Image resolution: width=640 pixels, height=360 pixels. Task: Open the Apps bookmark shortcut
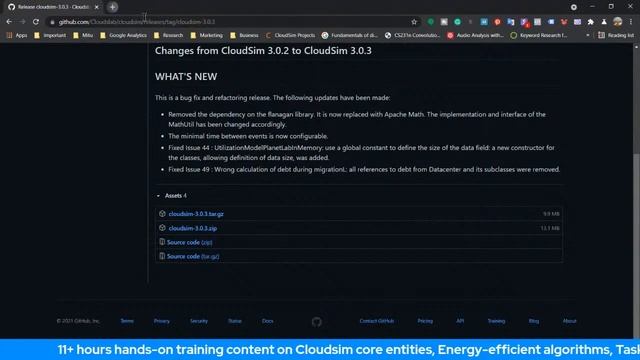[x=17, y=35]
